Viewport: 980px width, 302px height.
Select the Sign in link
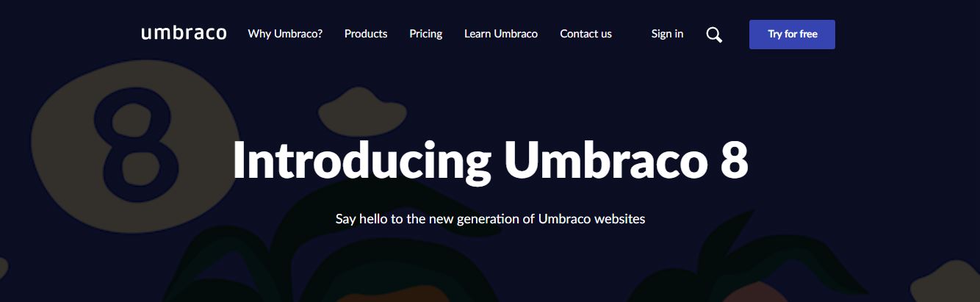point(667,34)
